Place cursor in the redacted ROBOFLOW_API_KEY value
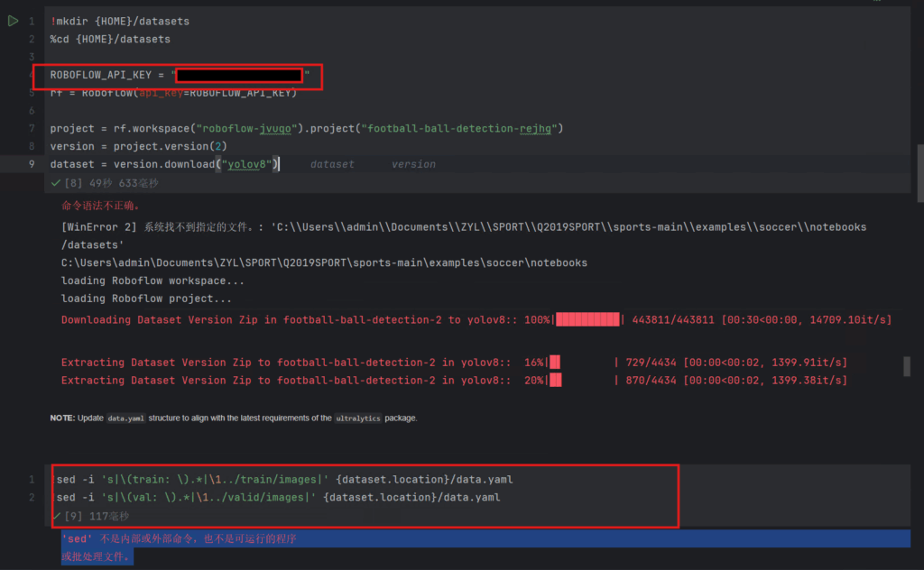This screenshot has width=924, height=570. (239, 75)
